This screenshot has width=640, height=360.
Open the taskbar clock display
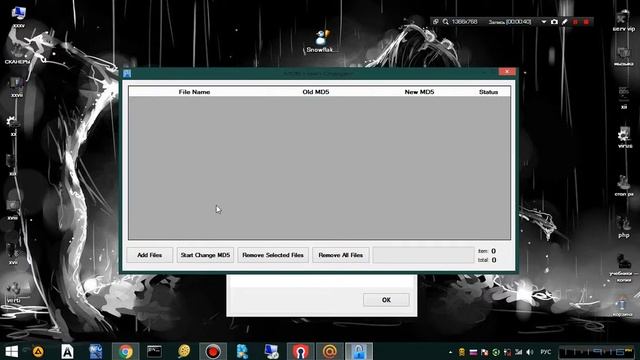[596, 352]
